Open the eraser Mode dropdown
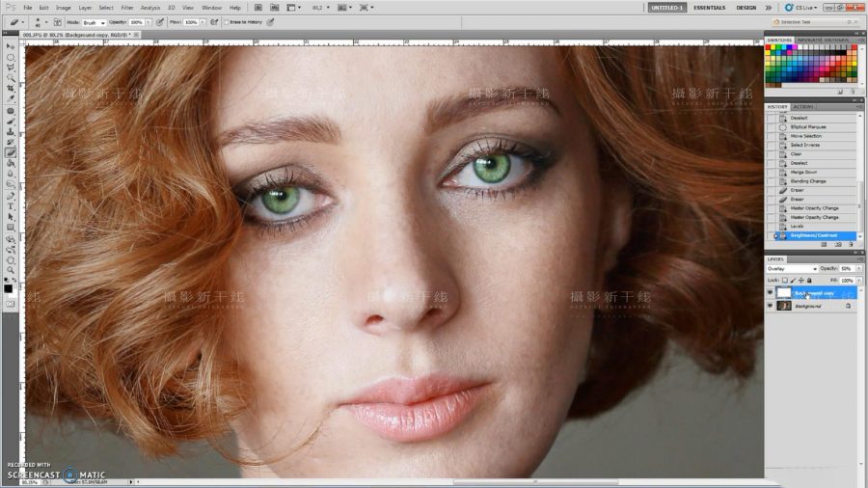This screenshot has height=488, width=868. coord(95,23)
